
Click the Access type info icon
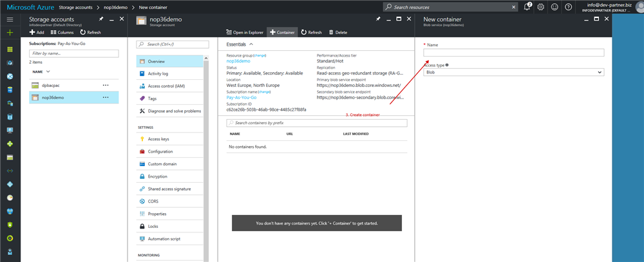pyautogui.click(x=446, y=65)
